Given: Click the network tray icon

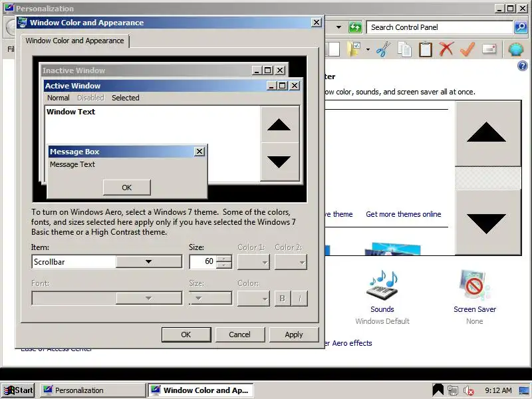Looking at the screenshot, I should pyautogui.click(x=453, y=390).
